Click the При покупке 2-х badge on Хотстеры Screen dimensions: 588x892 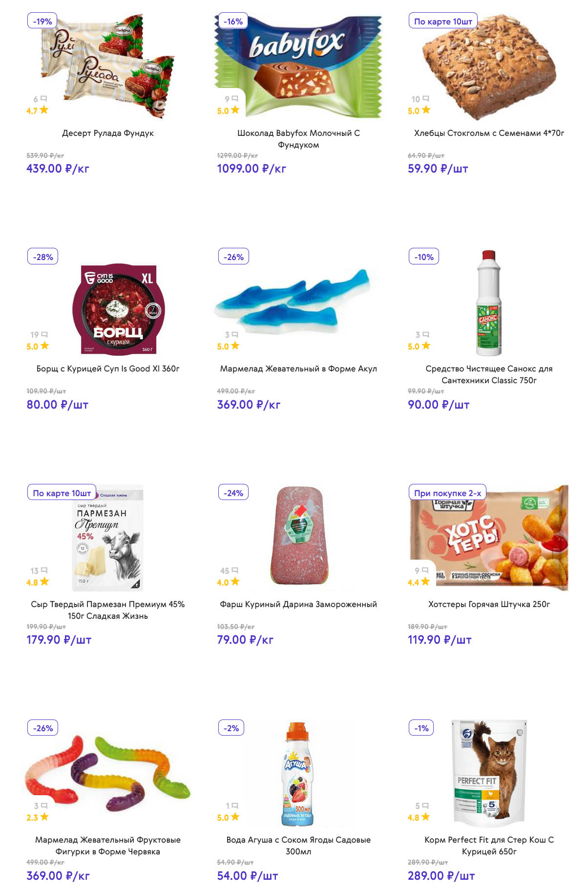[447, 493]
